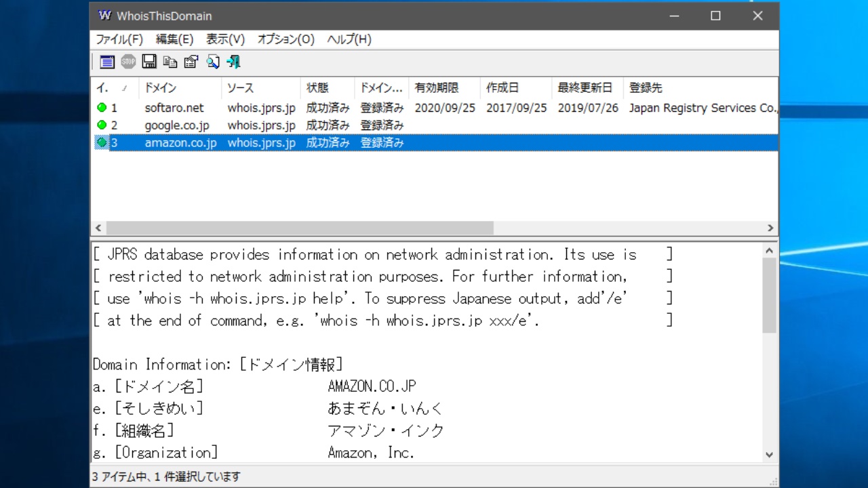Click down arrow of whois text scrollbar
The height and width of the screenshot is (488, 868).
[769, 455]
